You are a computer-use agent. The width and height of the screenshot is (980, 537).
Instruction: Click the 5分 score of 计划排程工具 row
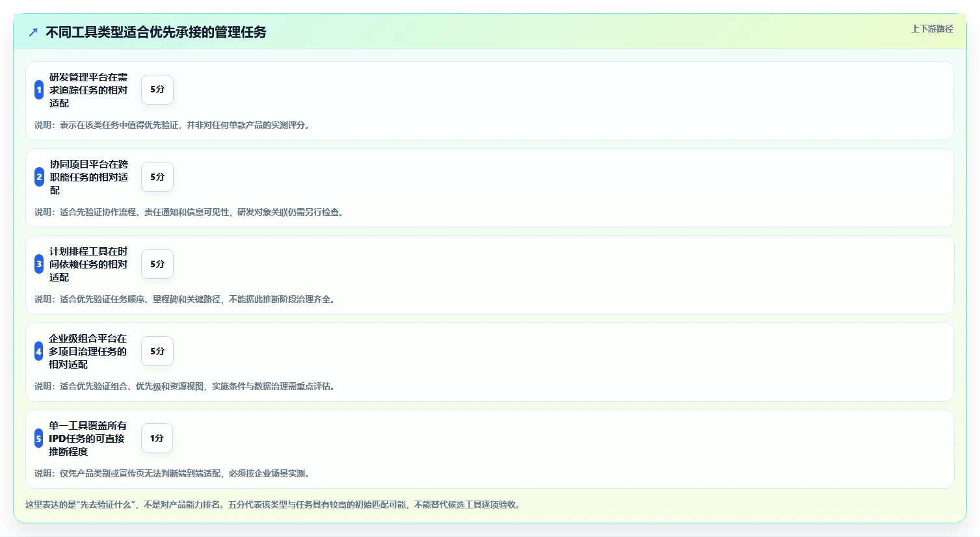click(x=157, y=264)
